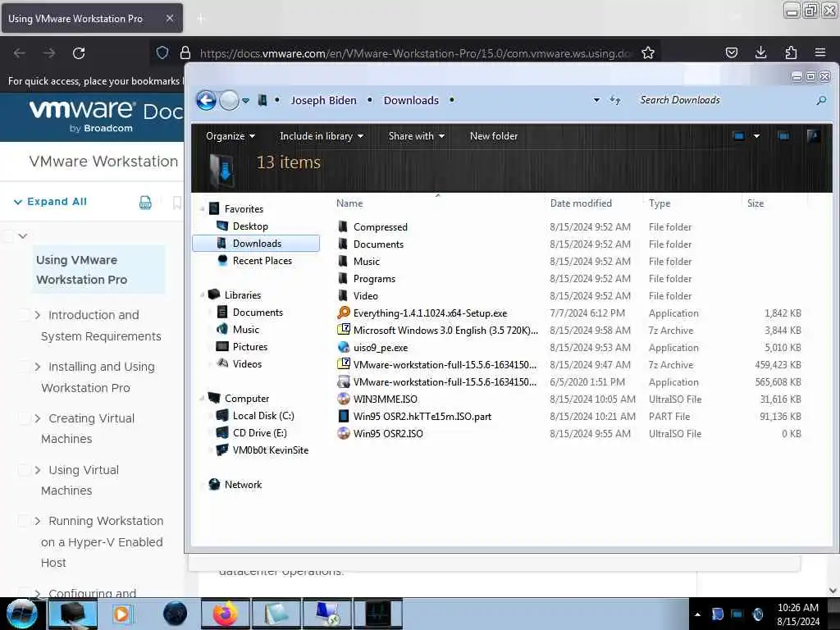Select the Programs folder icon
This screenshot has height=630, width=840.
[x=344, y=278]
